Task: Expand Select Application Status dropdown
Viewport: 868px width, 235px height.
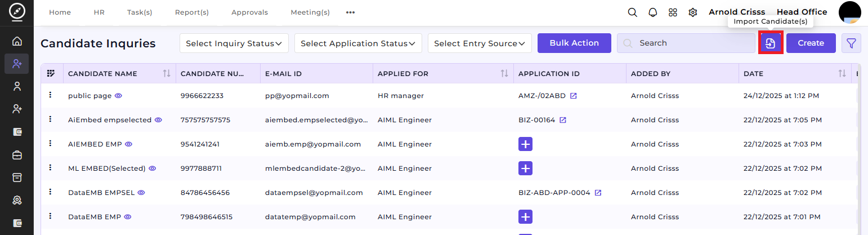Action: pos(358,43)
